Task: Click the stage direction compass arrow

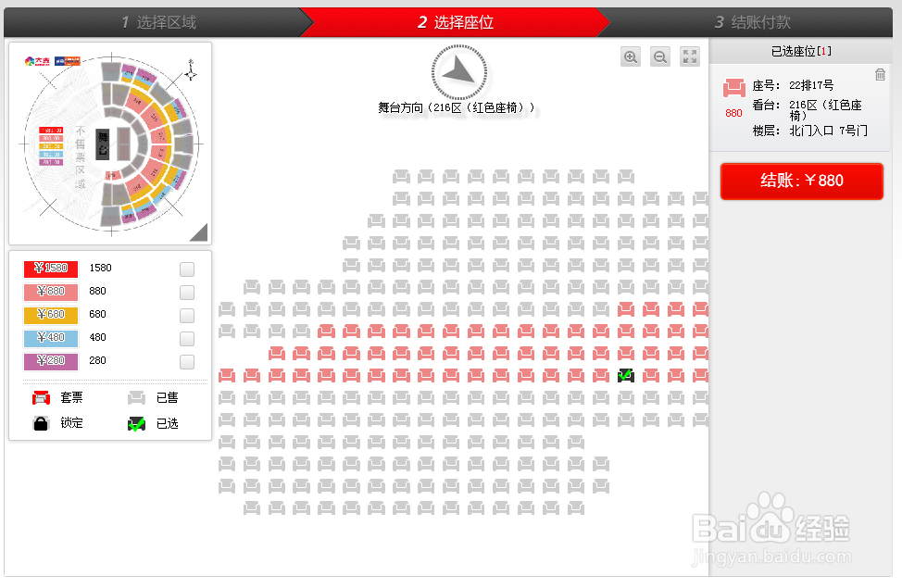Action: pyautogui.click(x=459, y=72)
